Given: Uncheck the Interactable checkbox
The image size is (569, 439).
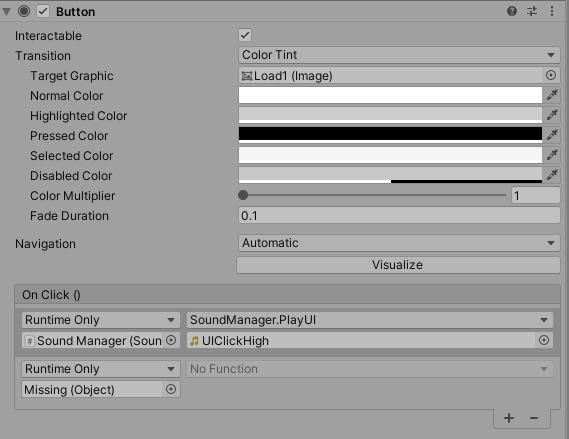Looking at the screenshot, I should click(x=245, y=35).
